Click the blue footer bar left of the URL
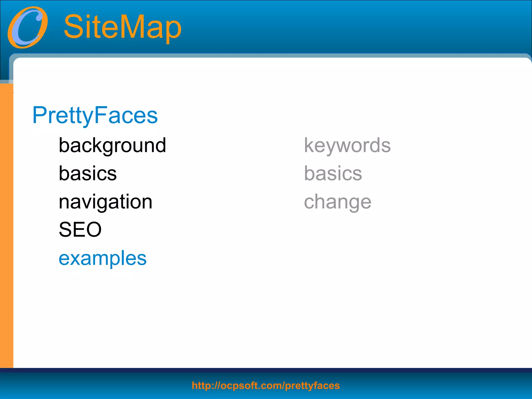This screenshot has height=399, width=532. (x=91, y=386)
